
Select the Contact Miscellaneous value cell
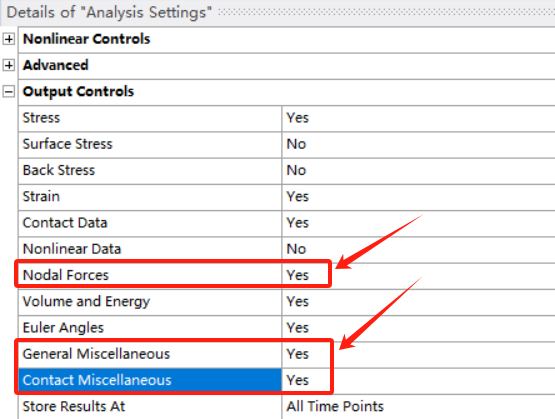coord(418,380)
